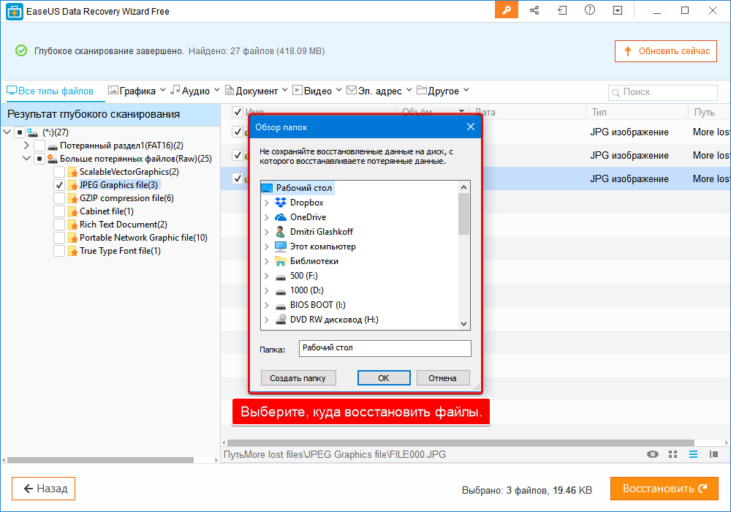Toggle select-all checkbox in file list header
Image resolution: width=731 pixels, height=512 pixels.
[x=237, y=112]
